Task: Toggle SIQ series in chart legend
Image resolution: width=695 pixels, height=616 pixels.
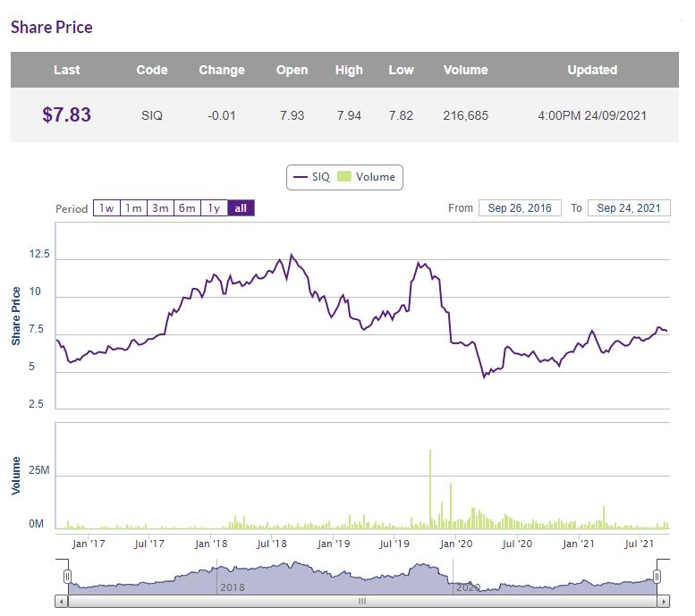Action: tap(310, 177)
